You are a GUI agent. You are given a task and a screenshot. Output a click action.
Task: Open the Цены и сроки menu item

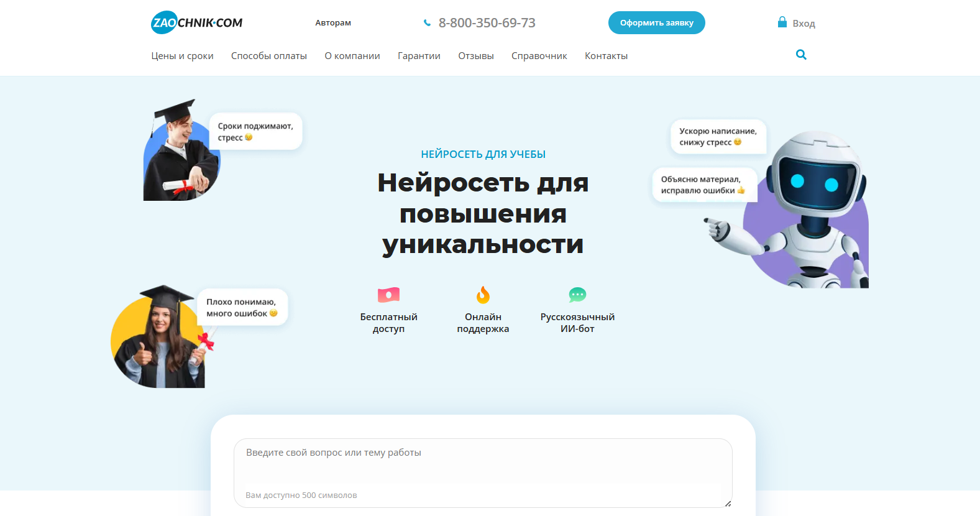[x=182, y=56]
